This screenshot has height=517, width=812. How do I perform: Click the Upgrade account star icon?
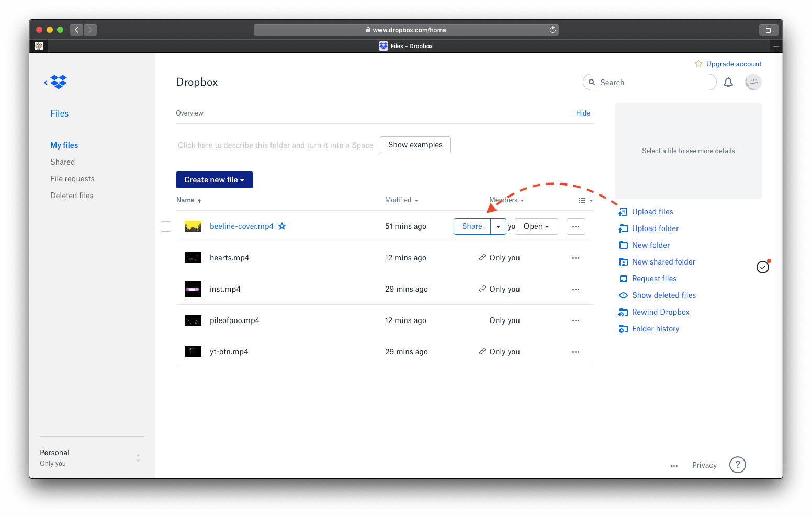(698, 64)
